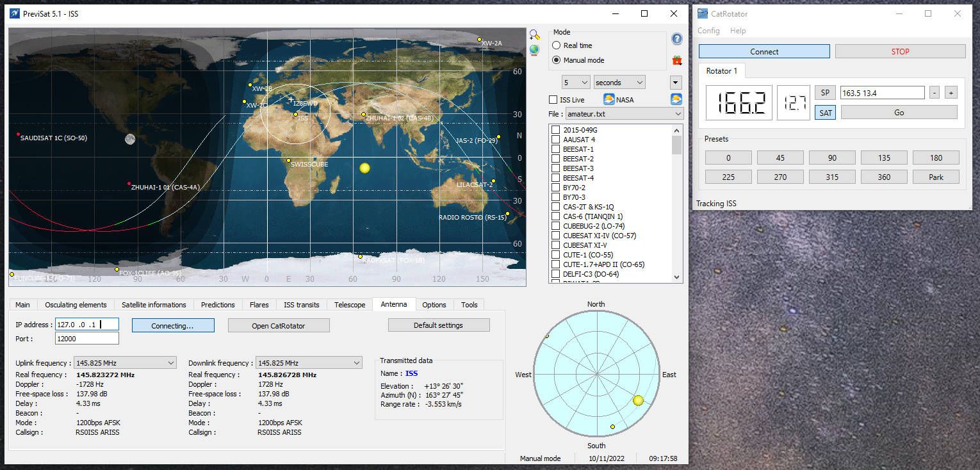The image size is (980, 470).
Task: Toggle the SAT button in CatRotator
Action: 826,113
